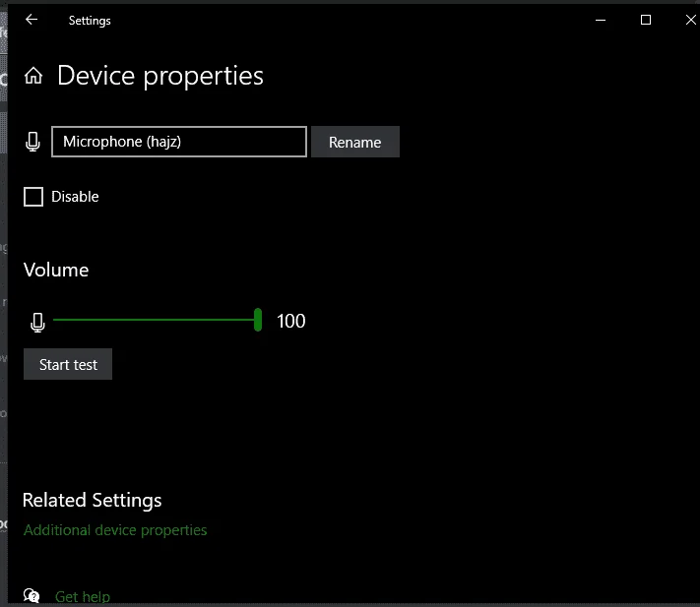Tick the Disable checkbox
The width and height of the screenshot is (700, 607).
(33, 197)
